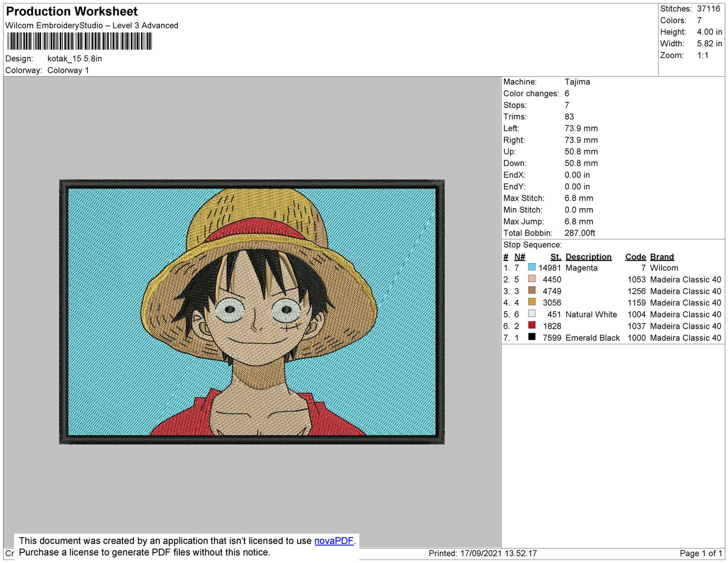Screen dimensions: 728x563
Task: Select the Up value "50.8 mm"
Action: 581,152
